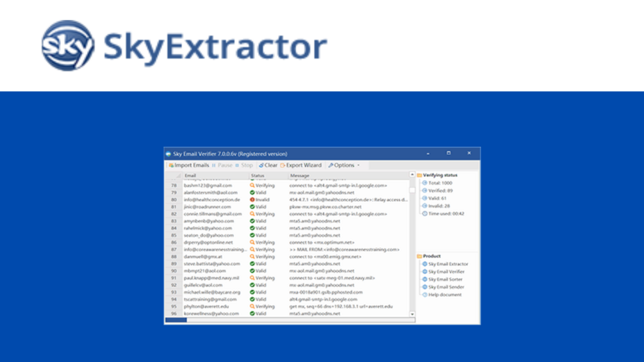Click the Verifying icon for drperry@optonline.net

pos(252,243)
